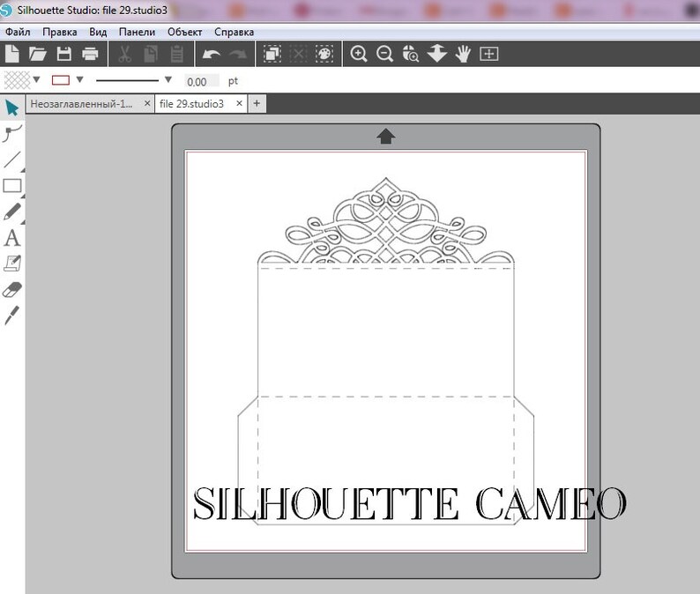This screenshot has height=594, width=700.
Task: Expand line style dropdown arrow
Action: point(168,80)
